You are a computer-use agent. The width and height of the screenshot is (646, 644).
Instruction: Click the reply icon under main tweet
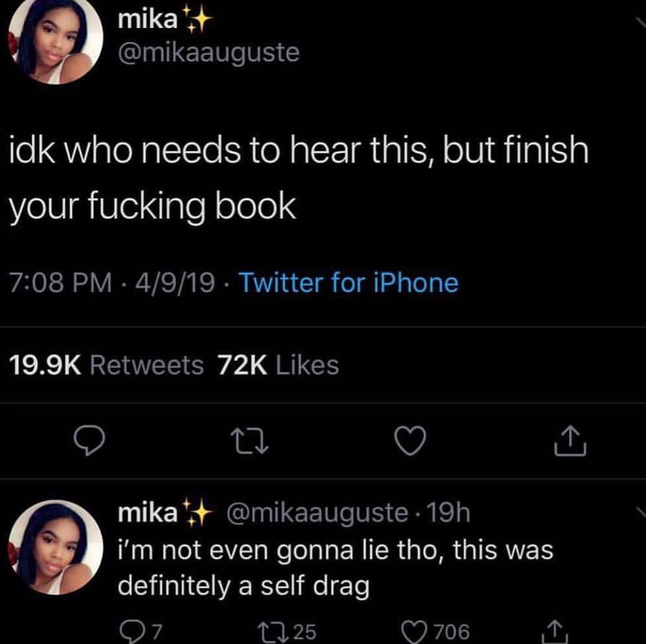click(88, 441)
